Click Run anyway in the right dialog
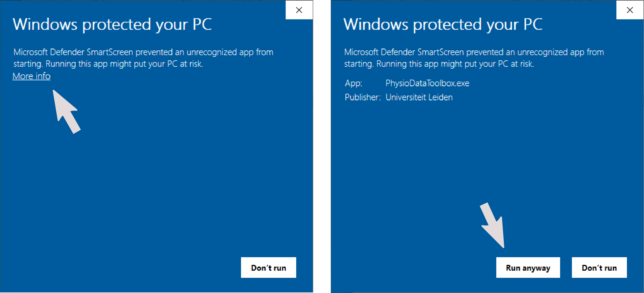 point(528,268)
